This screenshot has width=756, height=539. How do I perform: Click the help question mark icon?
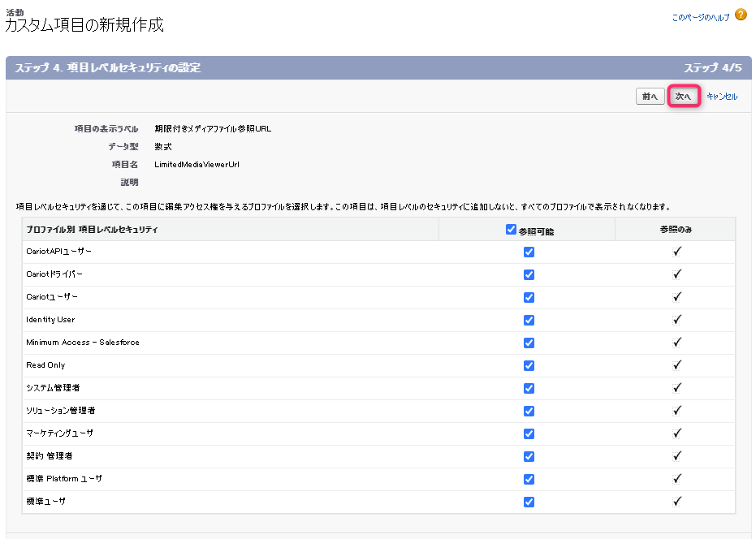pos(741,15)
